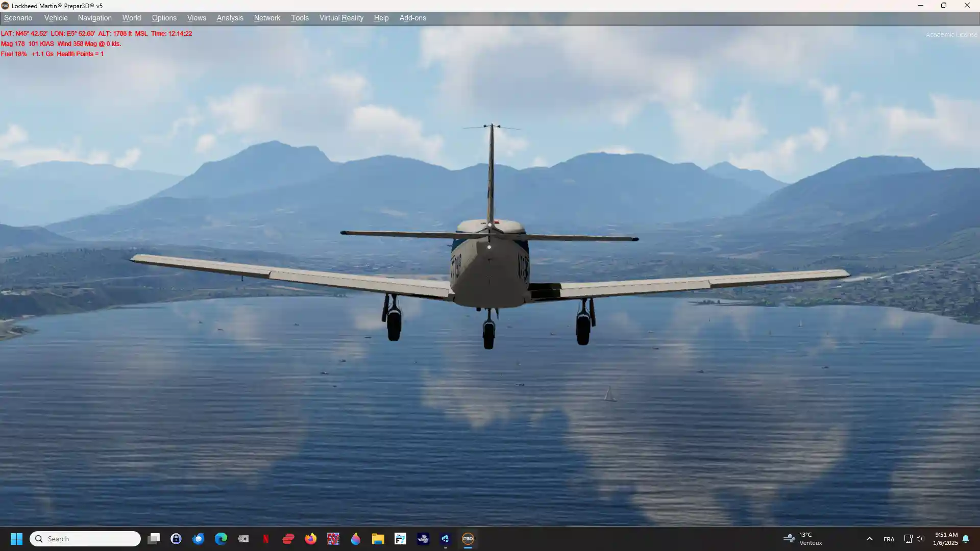The image size is (980, 551).
Task: Open the red stacked-bars app on the taskbar
Action: tap(288, 539)
